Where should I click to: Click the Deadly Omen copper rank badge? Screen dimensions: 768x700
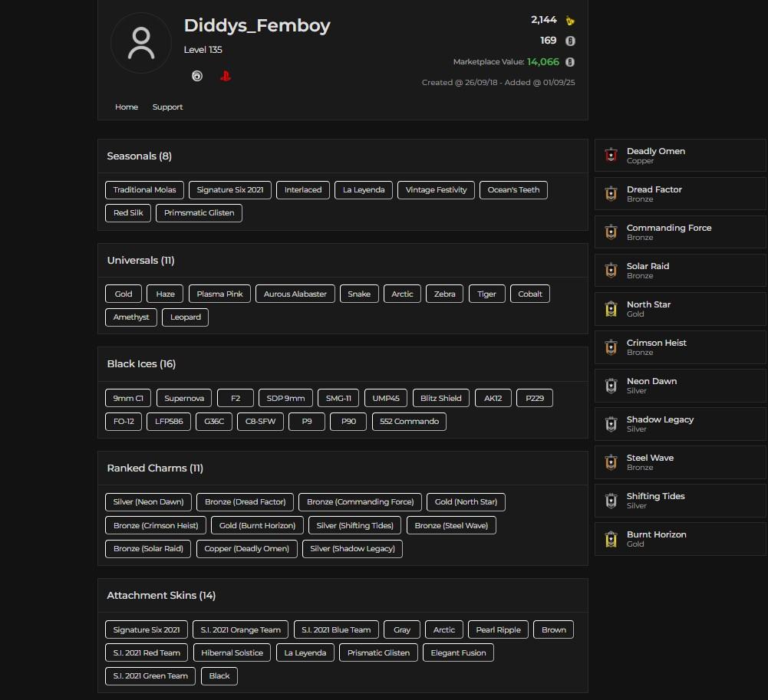coord(611,155)
